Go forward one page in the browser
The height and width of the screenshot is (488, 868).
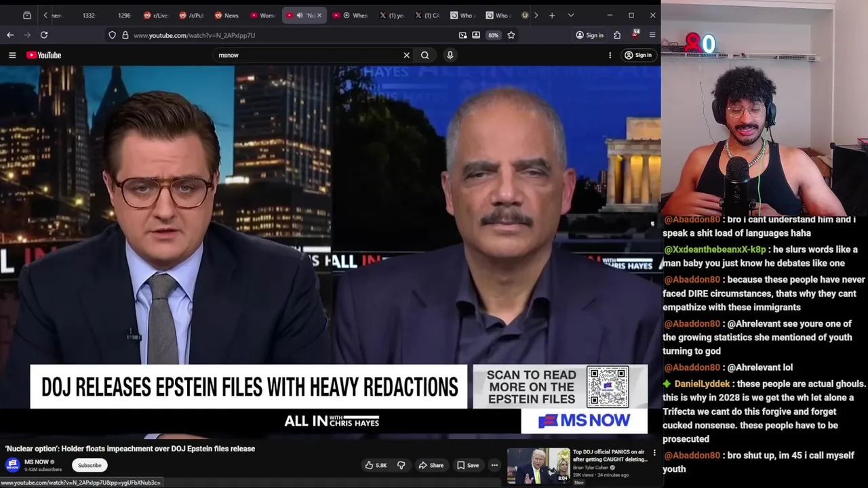click(27, 35)
